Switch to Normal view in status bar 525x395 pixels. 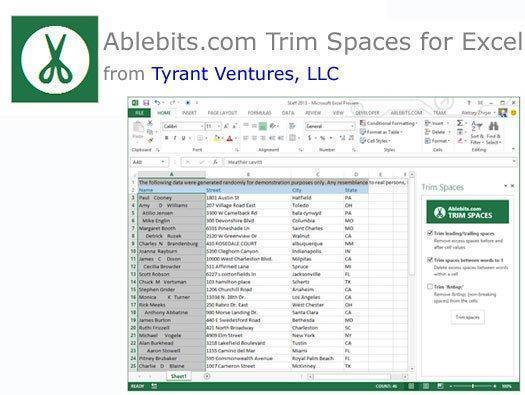click(411, 386)
